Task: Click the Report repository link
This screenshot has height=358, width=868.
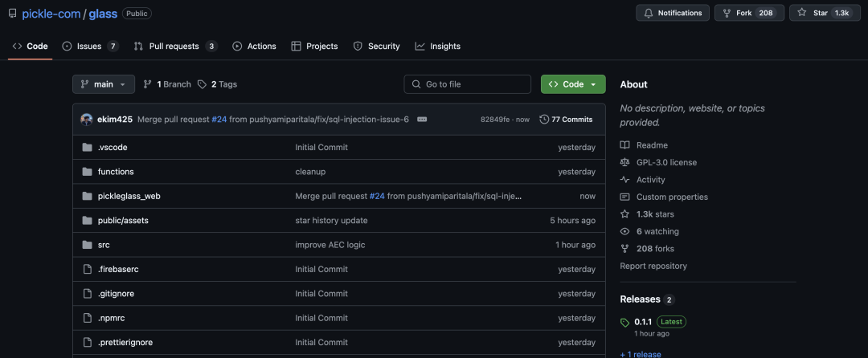Action: [653, 266]
